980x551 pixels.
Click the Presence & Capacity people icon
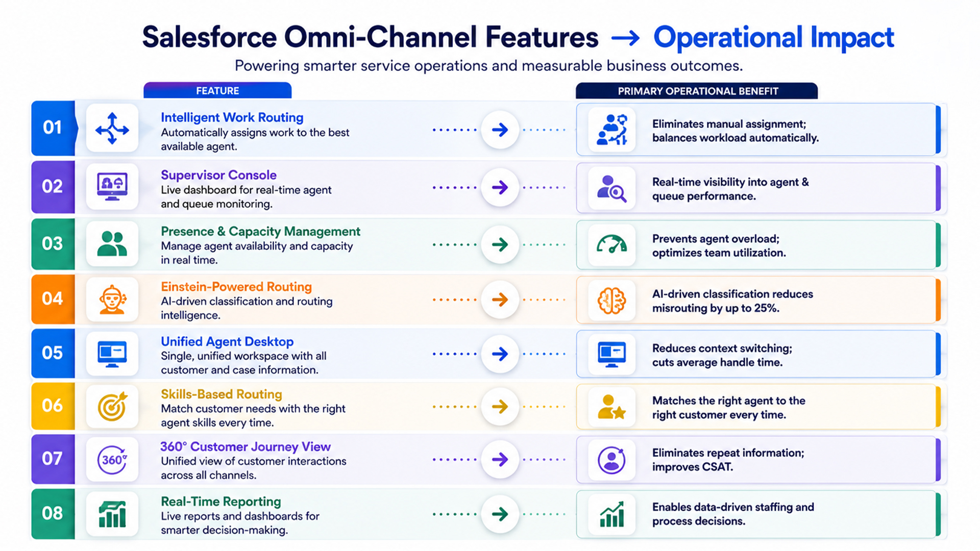(112, 244)
